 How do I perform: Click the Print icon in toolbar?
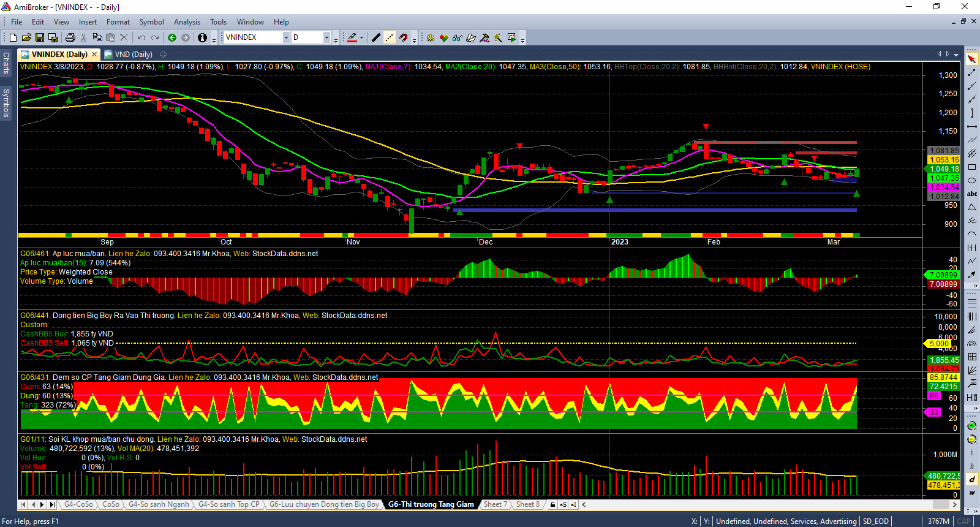click(x=70, y=37)
